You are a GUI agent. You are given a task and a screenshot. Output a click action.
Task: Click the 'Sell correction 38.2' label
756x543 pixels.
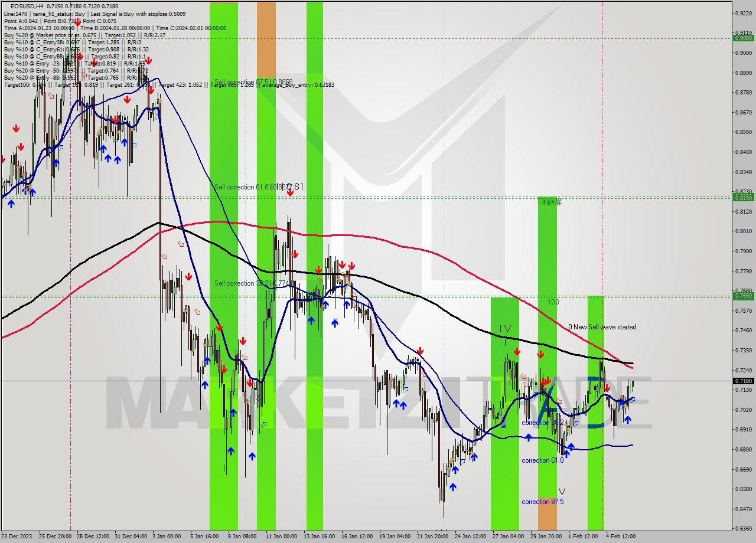[253, 283]
